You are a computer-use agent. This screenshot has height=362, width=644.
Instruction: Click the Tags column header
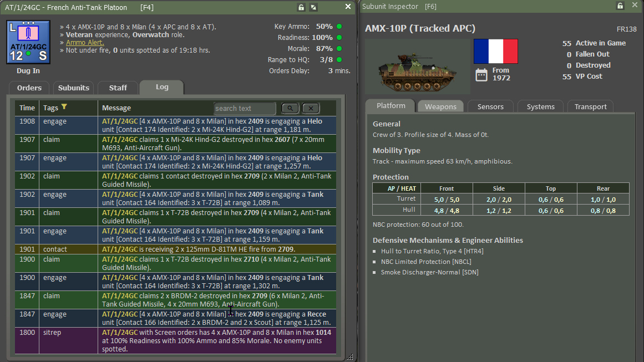click(x=51, y=108)
